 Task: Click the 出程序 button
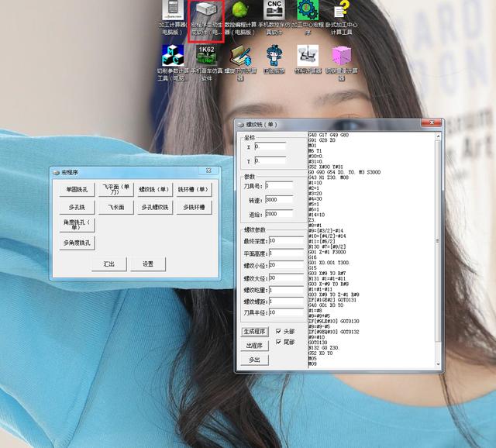coord(254,346)
